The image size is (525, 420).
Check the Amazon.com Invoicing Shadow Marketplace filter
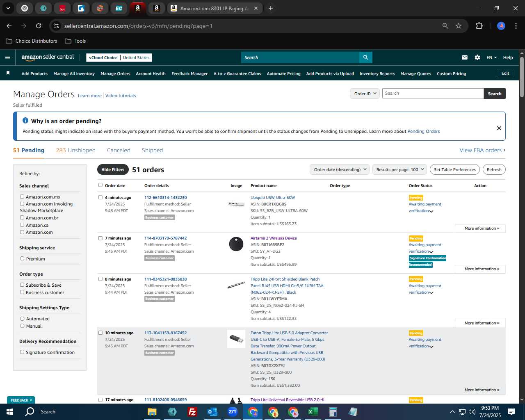click(22, 204)
